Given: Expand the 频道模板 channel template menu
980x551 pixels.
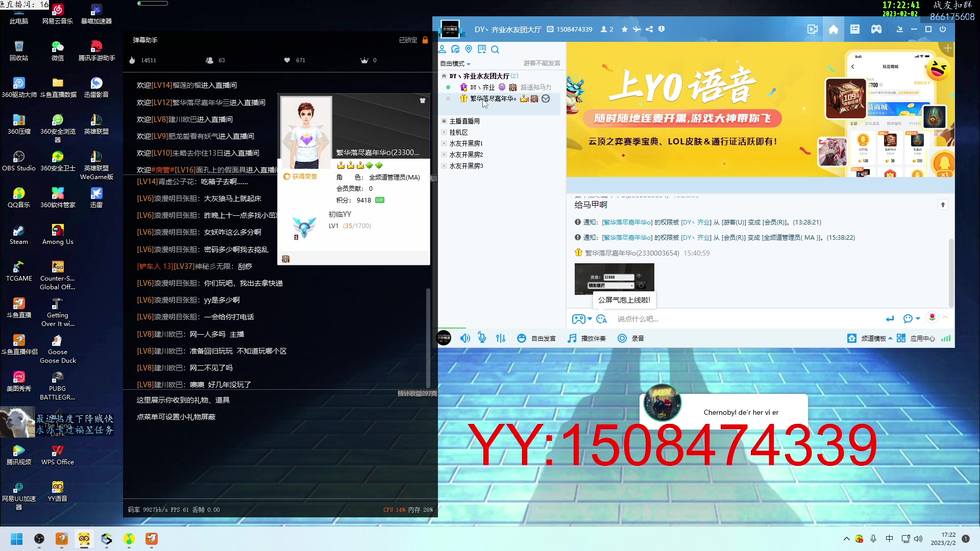Looking at the screenshot, I should [870, 338].
